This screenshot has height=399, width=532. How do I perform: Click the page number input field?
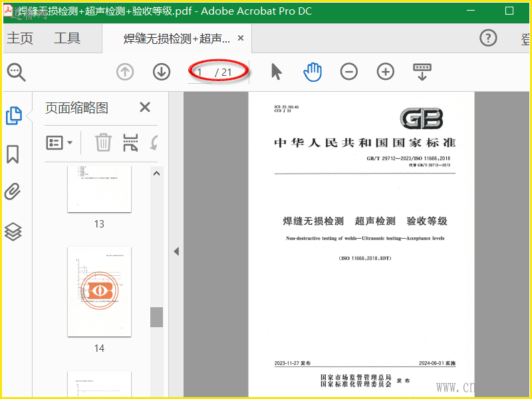coord(200,72)
